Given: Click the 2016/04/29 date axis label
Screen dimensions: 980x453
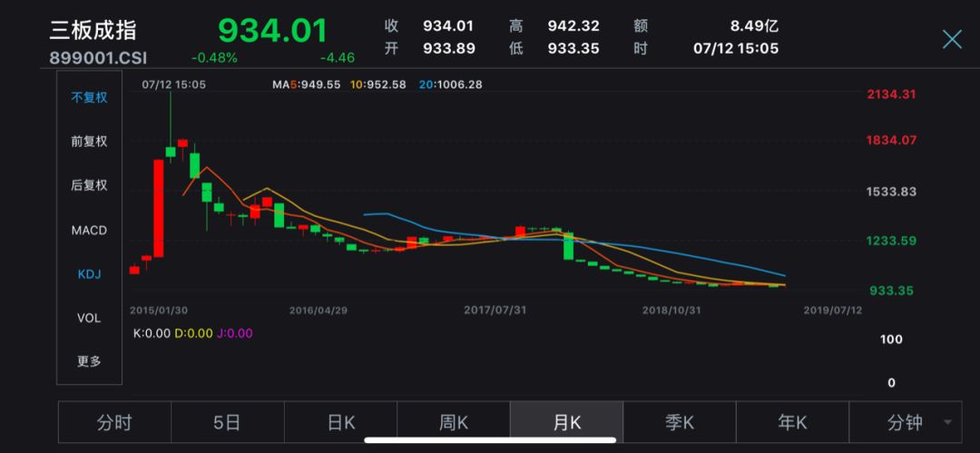Looking at the screenshot, I should [317, 310].
